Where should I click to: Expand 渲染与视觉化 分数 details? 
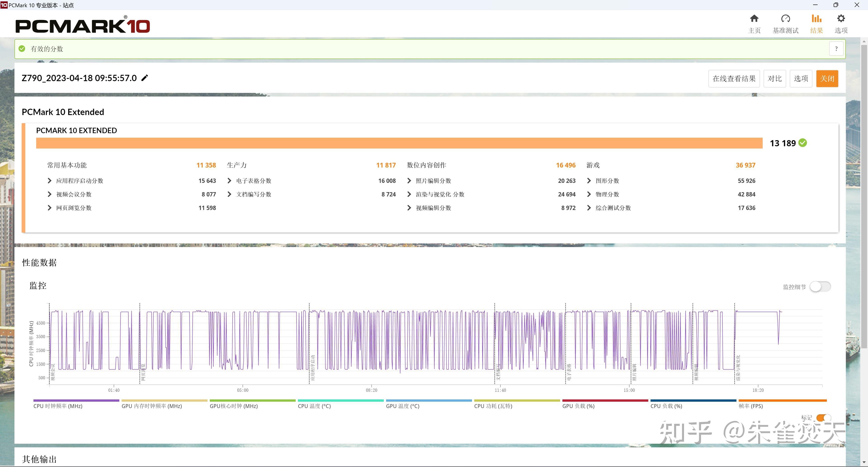coord(409,194)
